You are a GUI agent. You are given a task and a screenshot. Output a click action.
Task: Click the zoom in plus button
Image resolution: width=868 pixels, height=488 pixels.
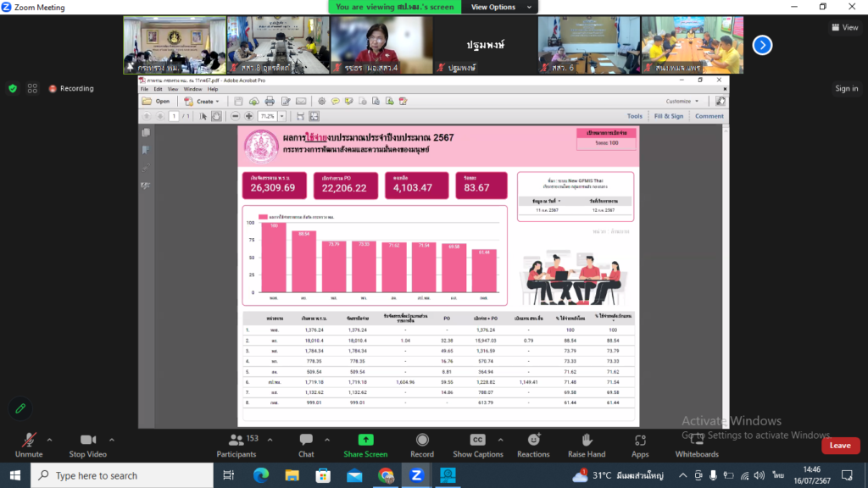pyautogui.click(x=249, y=116)
